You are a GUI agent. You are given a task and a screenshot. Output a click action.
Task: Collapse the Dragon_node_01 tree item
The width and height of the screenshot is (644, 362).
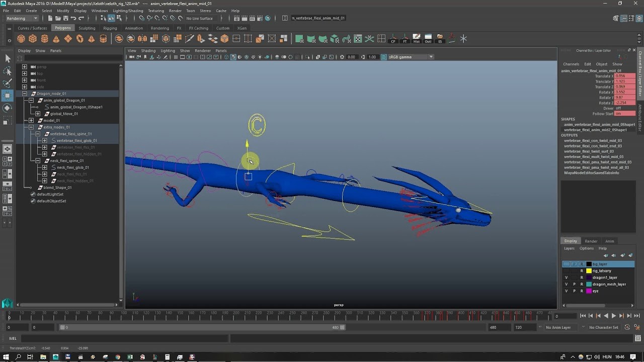pyautogui.click(x=24, y=94)
